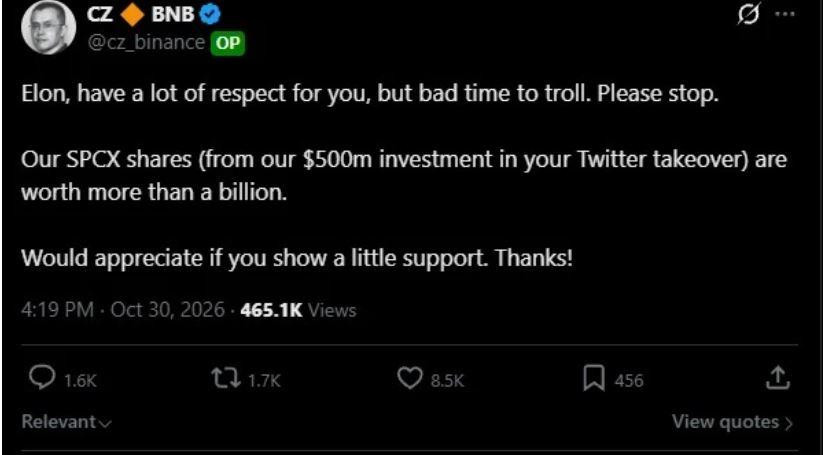Image resolution: width=825 pixels, height=455 pixels.
Task: Like the post with heart icon
Action: pyautogui.click(x=410, y=379)
